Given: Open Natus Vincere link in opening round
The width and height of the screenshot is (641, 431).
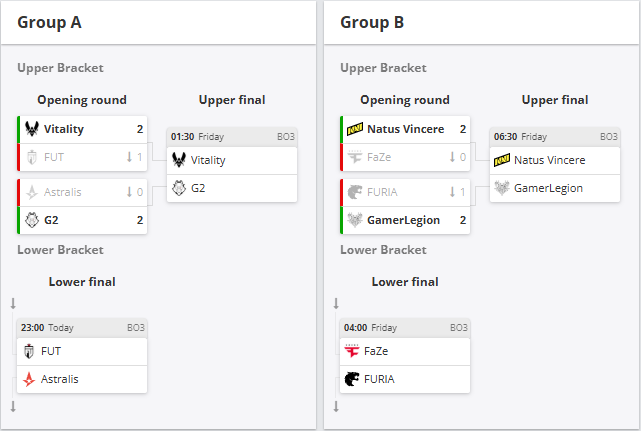Looking at the screenshot, I should (x=405, y=129).
